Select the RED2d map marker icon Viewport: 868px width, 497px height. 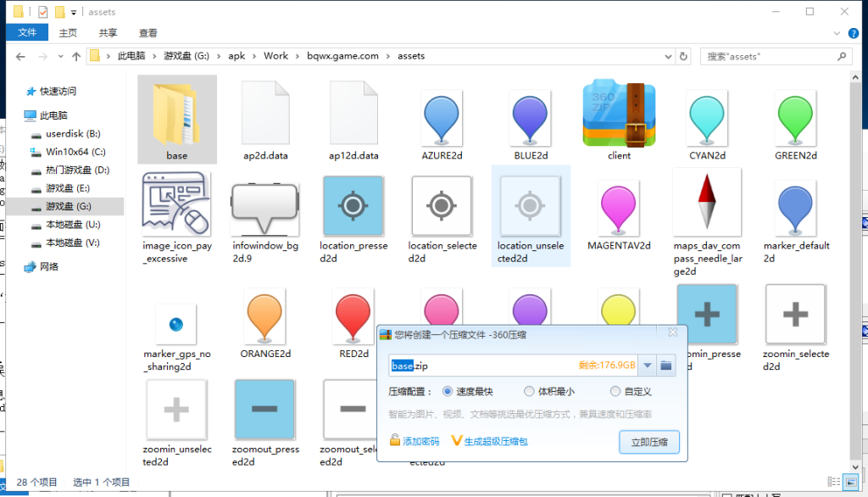pyautogui.click(x=353, y=314)
